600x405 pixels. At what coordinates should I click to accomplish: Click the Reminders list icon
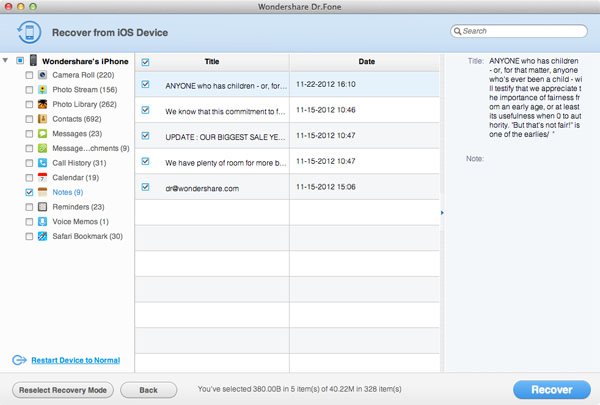click(x=42, y=207)
